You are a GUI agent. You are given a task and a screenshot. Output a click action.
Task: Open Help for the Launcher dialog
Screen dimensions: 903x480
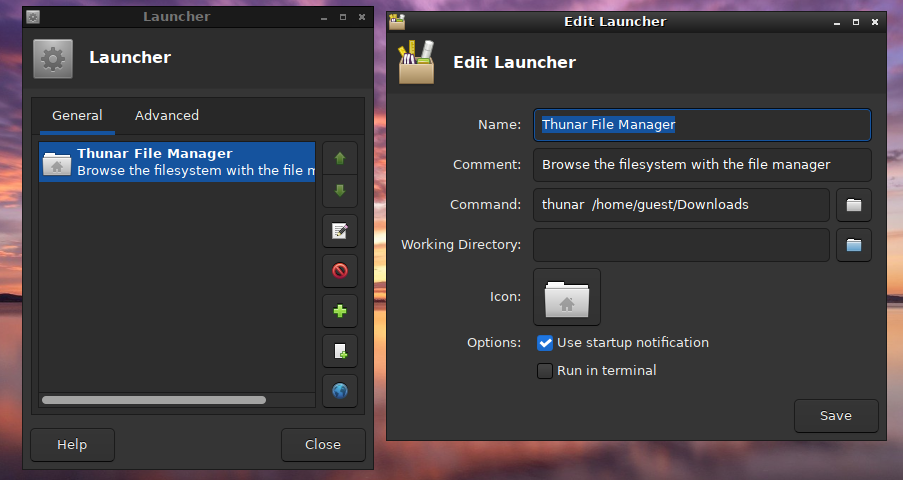73,445
